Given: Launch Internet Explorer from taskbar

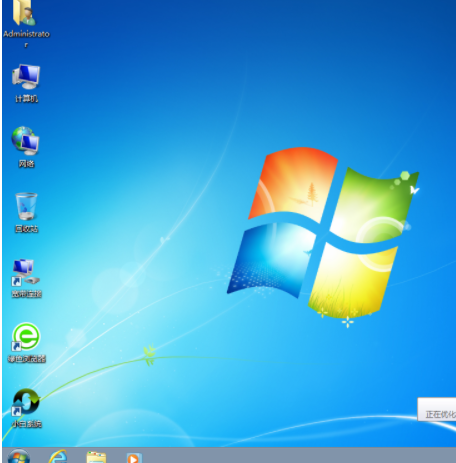Looking at the screenshot, I should pyautogui.click(x=58, y=456).
